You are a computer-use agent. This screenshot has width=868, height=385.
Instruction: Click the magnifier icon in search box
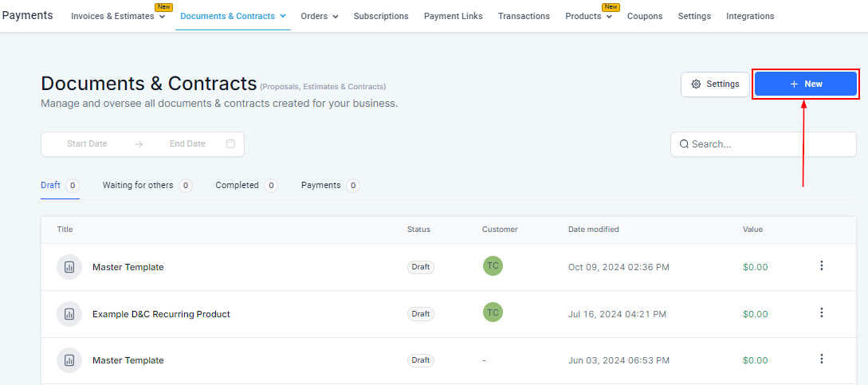(x=684, y=144)
